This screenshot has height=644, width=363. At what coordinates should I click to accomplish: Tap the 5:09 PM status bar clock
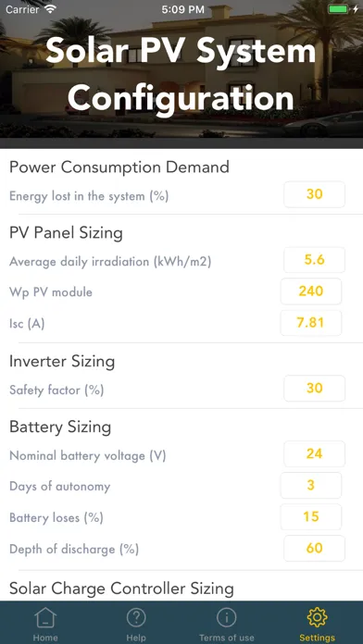coord(183,9)
